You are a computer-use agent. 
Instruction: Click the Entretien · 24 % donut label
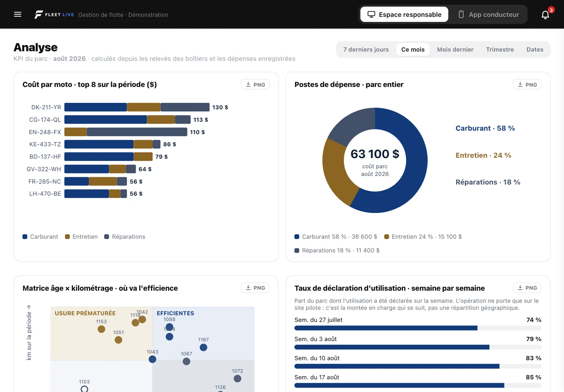click(483, 155)
